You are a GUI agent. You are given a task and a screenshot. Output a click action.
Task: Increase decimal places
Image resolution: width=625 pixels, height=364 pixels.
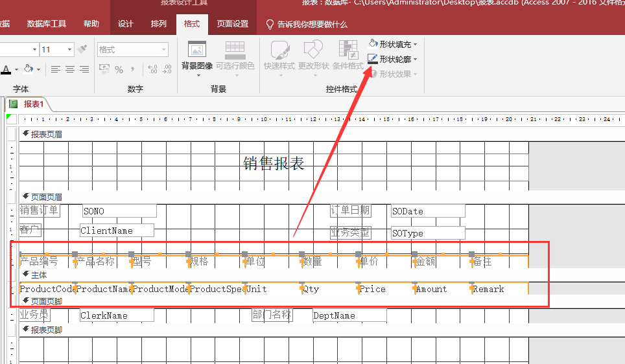tap(152, 69)
